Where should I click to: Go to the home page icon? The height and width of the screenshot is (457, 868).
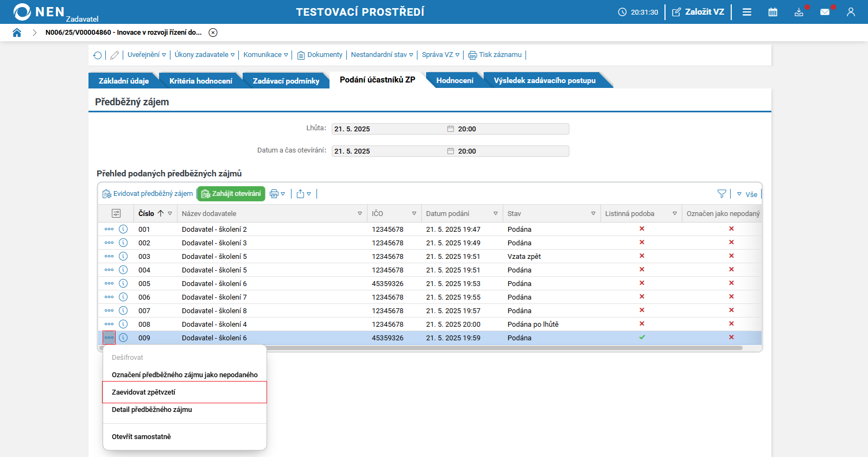pyautogui.click(x=17, y=33)
